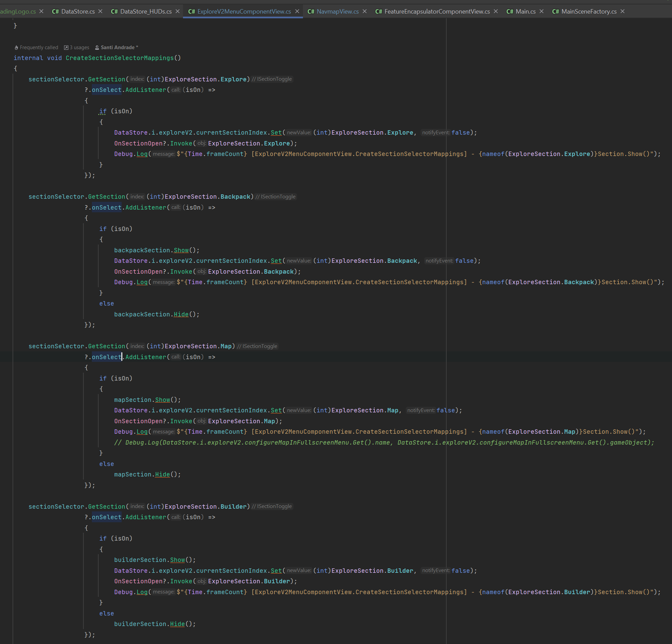Close the DataStore.cs tab
This screenshot has width=672, height=644.
click(x=100, y=11)
